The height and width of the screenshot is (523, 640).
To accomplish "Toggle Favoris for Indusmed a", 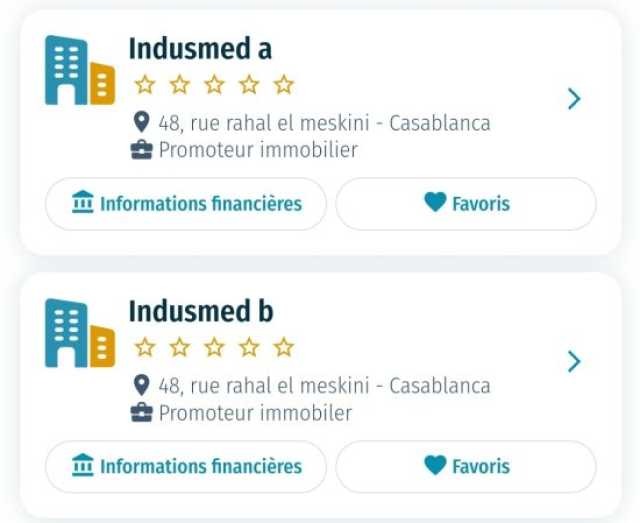I will click(466, 204).
